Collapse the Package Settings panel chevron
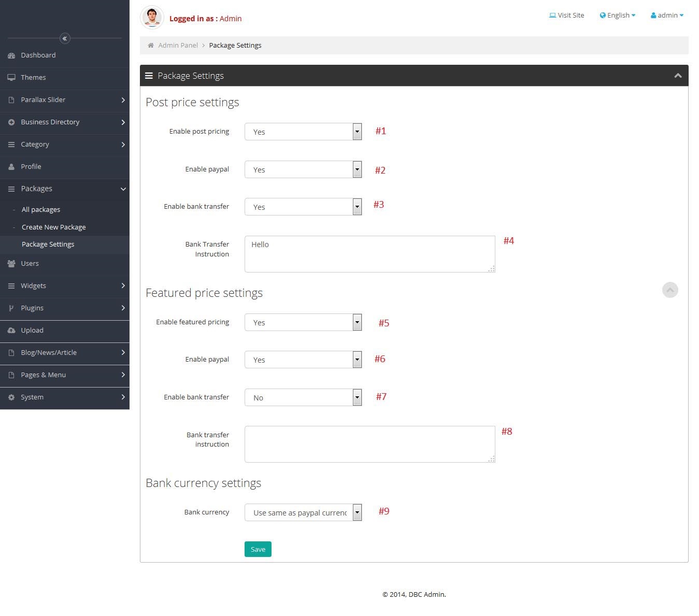 coord(678,76)
